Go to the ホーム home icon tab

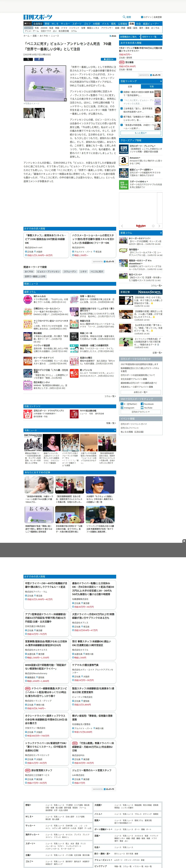pos(27,24)
